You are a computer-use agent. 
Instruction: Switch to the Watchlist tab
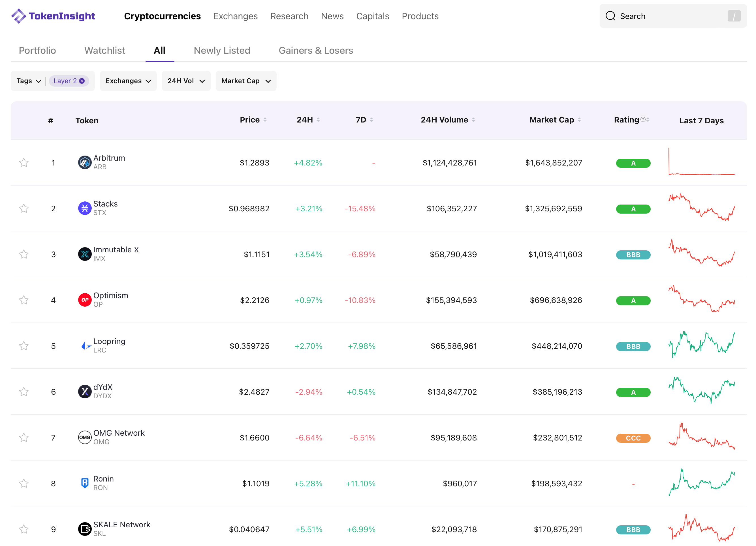point(105,50)
